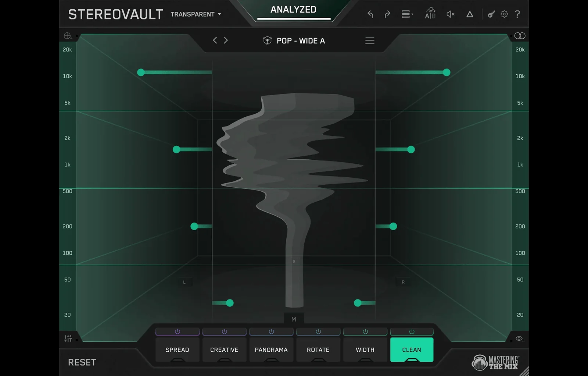Click the delta triangle icon

pos(470,14)
